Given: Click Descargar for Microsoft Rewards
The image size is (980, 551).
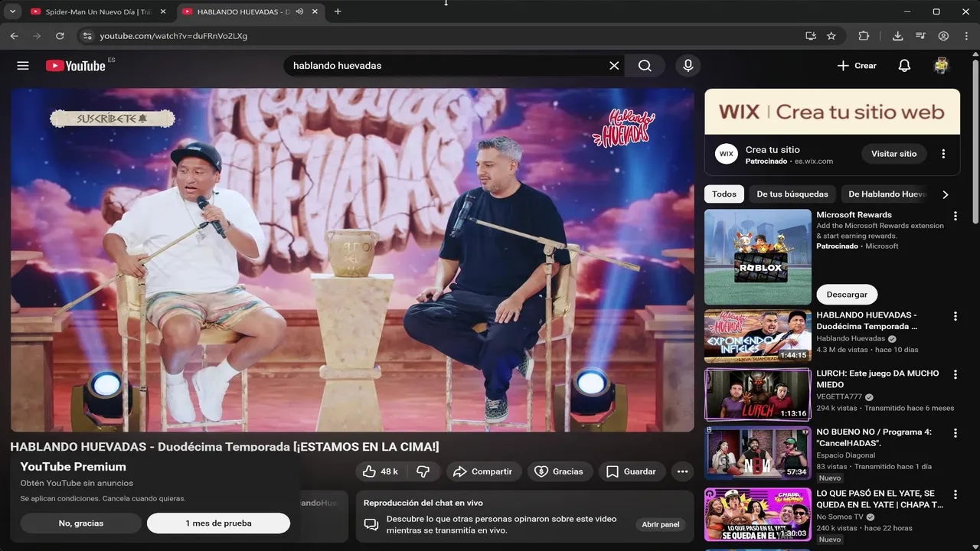Looking at the screenshot, I should pyautogui.click(x=847, y=295).
